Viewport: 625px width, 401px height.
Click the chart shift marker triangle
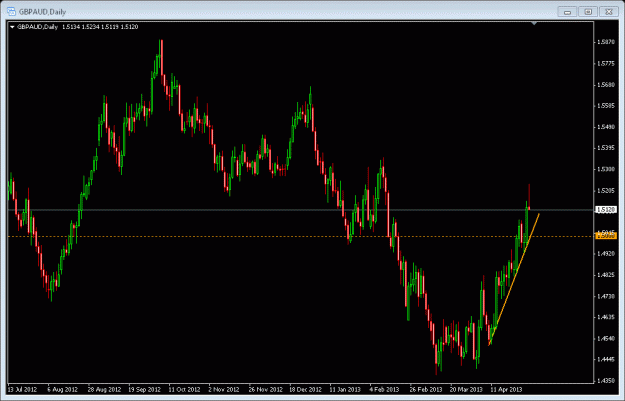(x=534, y=24)
